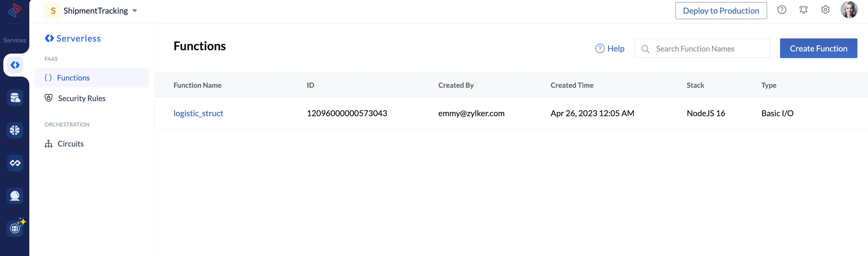This screenshot has height=256, width=868.
Task: Click the Help link beside search
Action: click(610, 49)
